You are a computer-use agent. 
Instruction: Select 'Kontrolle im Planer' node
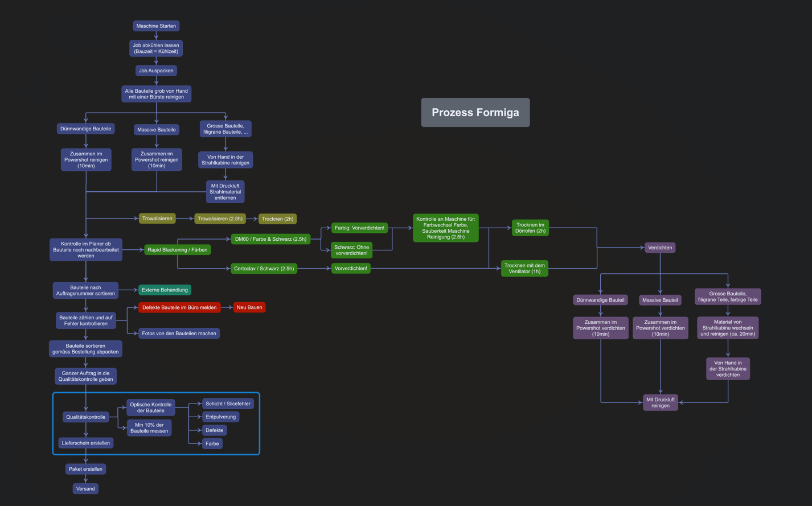click(x=86, y=250)
